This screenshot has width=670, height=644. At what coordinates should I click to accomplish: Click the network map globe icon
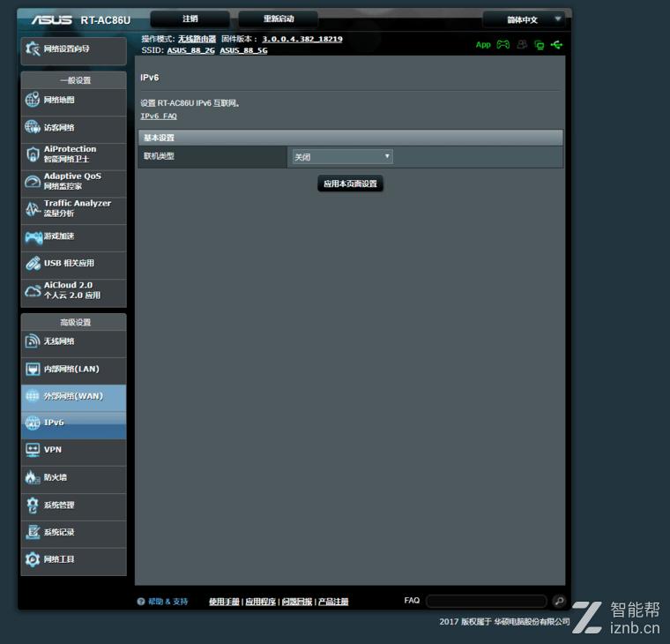point(33,100)
